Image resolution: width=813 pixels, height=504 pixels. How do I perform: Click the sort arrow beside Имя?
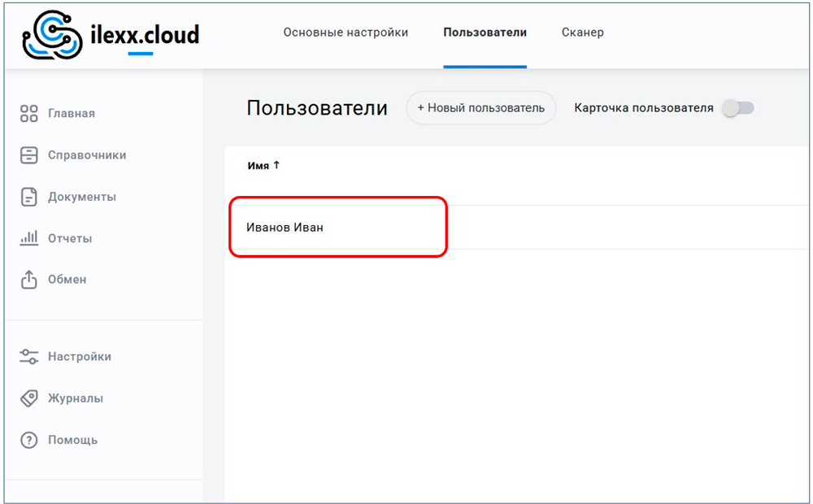click(x=276, y=165)
